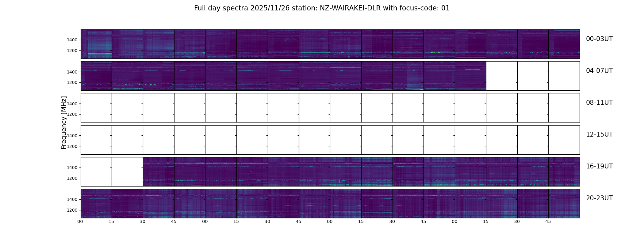Click the 1400 tick label of the 08-11UT row

click(72, 104)
